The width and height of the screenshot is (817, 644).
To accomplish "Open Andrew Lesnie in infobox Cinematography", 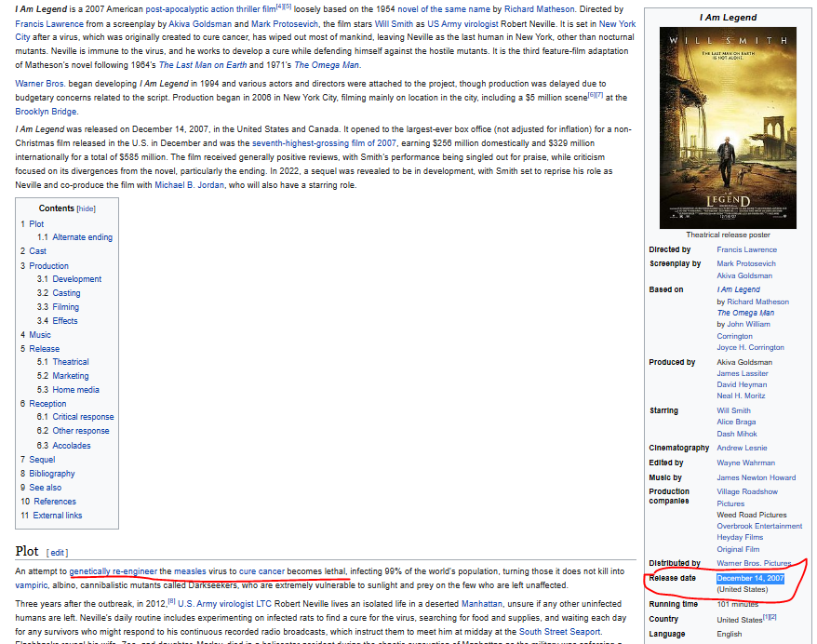I will pyautogui.click(x=742, y=448).
